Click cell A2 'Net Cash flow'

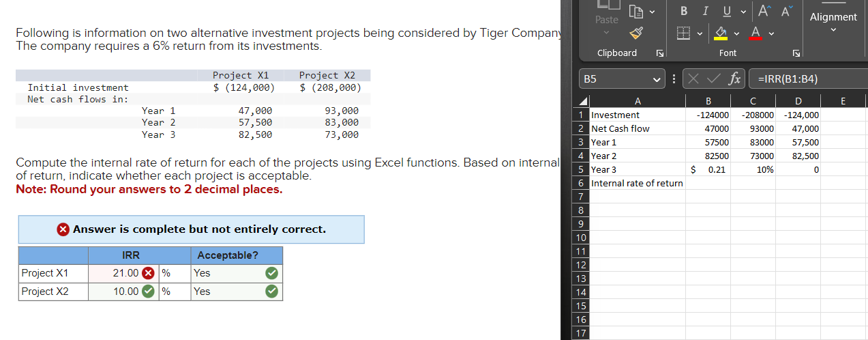pyautogui.click(x=638, y=128)
